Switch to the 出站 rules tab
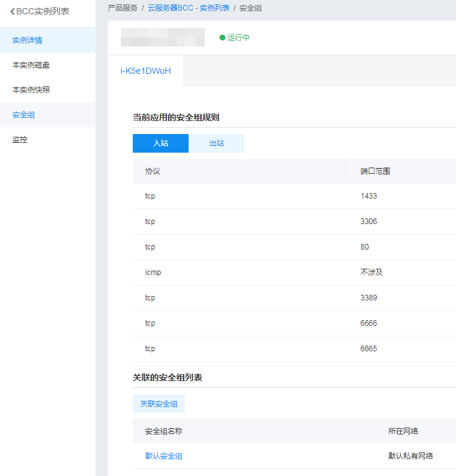The width and height of the screenshot is (456, 476). (x=217, y=143)
